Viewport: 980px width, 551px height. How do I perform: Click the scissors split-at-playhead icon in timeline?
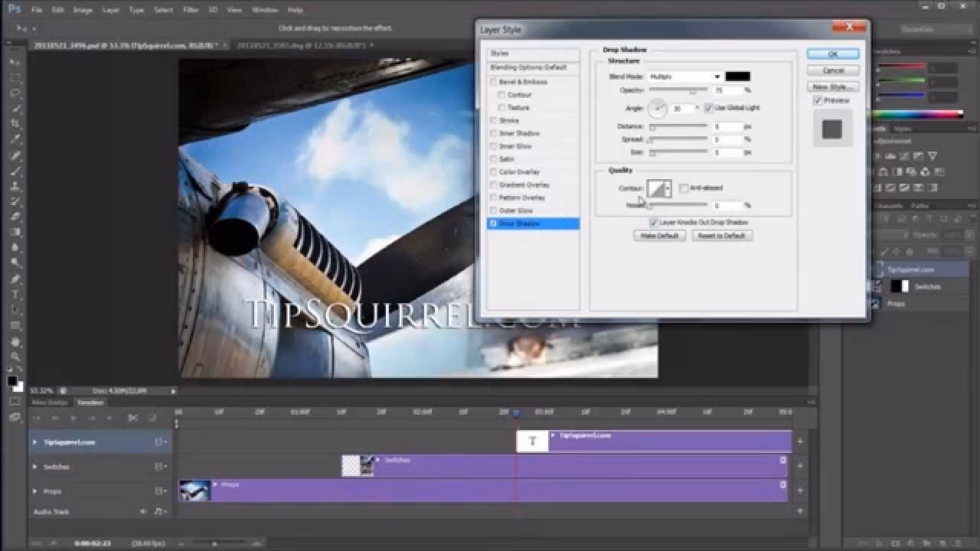tap(134, 418)
